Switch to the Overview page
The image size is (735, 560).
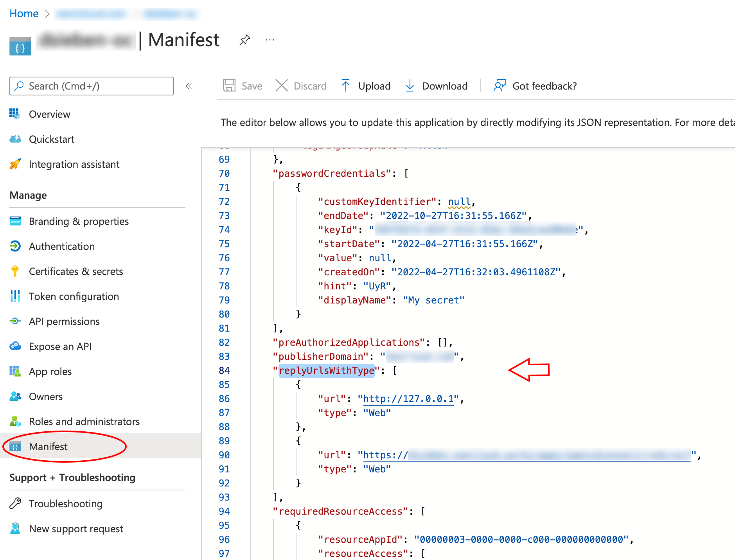(x=49, y=114)
